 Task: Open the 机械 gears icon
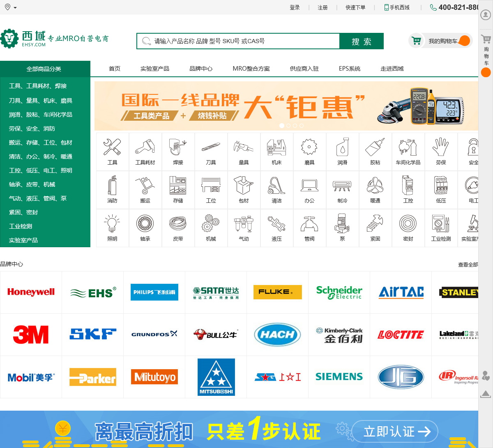[x=211, y=223]
